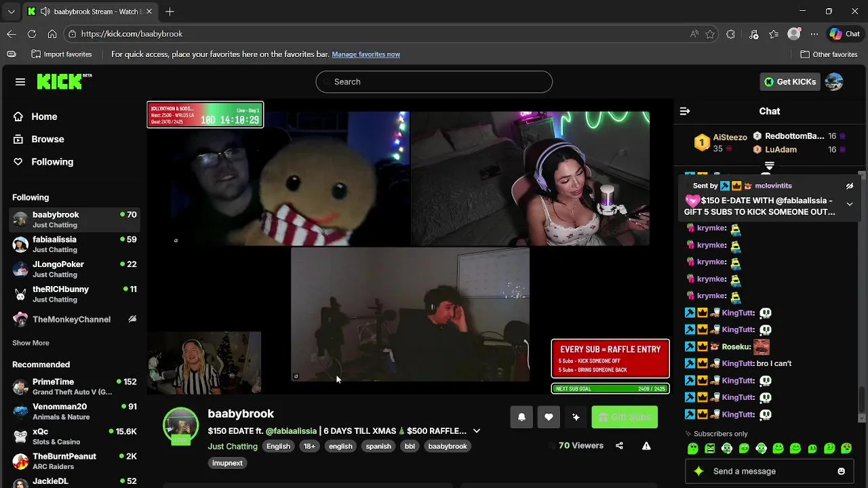Select the heart-eyes green emote at row end
Image resolution: width=868 pixels, height=488 pixels.
click(846, 449)
